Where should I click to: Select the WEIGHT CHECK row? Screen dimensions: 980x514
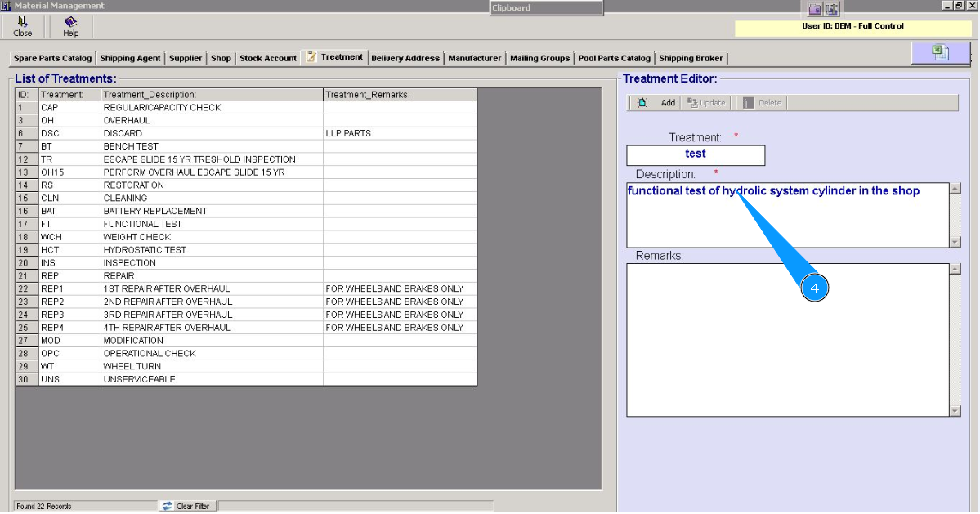click(x=246, y=237)
